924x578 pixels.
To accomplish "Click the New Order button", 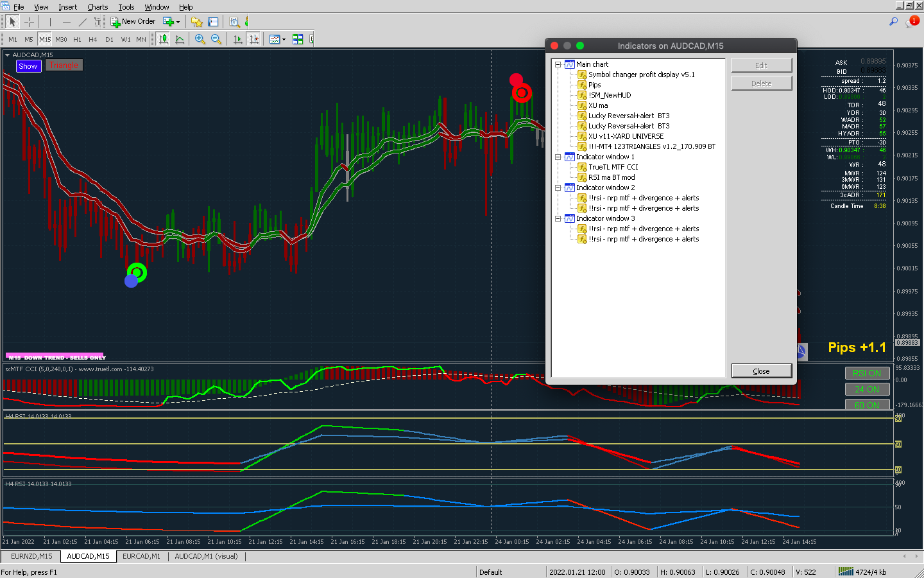I will (133, 22).
